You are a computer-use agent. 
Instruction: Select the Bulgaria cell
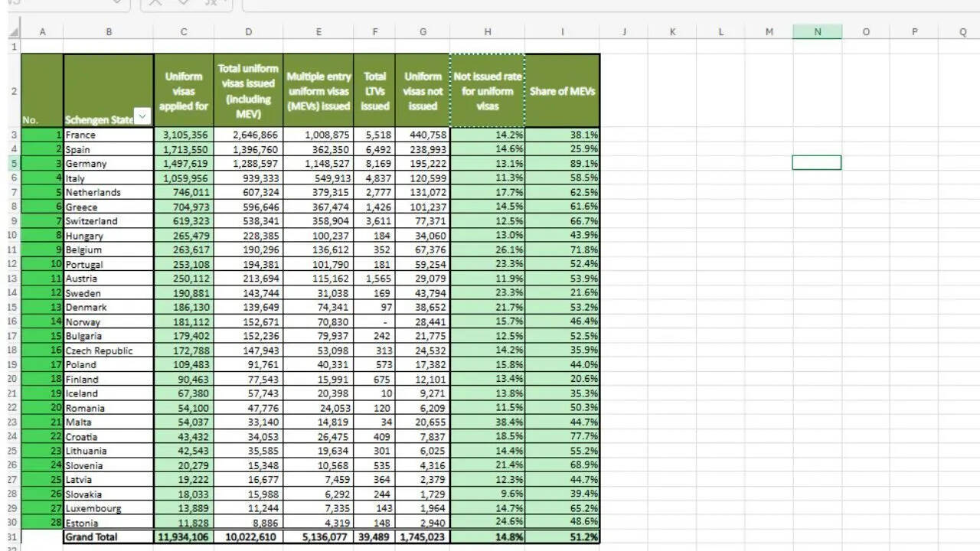point(108,335)
